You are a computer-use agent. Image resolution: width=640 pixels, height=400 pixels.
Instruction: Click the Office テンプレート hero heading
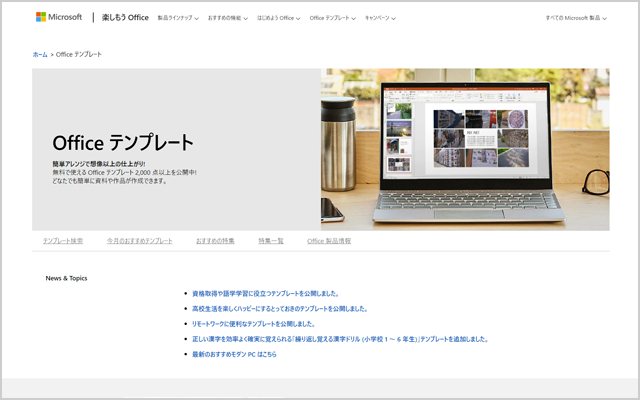point(123,142)
